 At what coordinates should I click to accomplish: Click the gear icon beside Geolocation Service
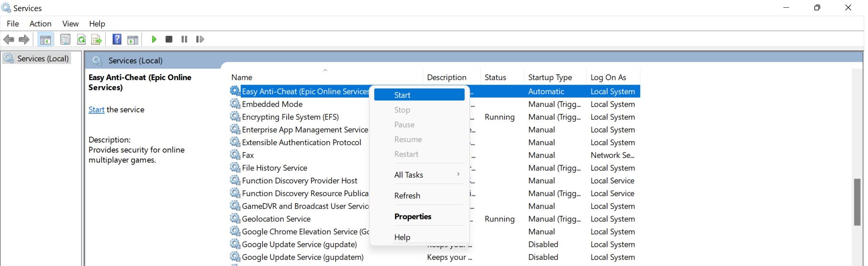pyautogui.click(x=235, y=218)
